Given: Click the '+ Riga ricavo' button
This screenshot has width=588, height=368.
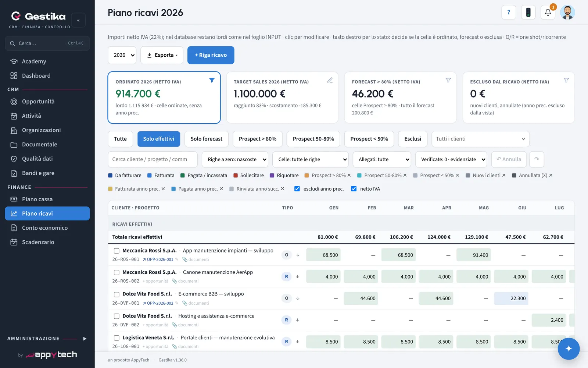Looking at the screenshot, I should 211,55.
